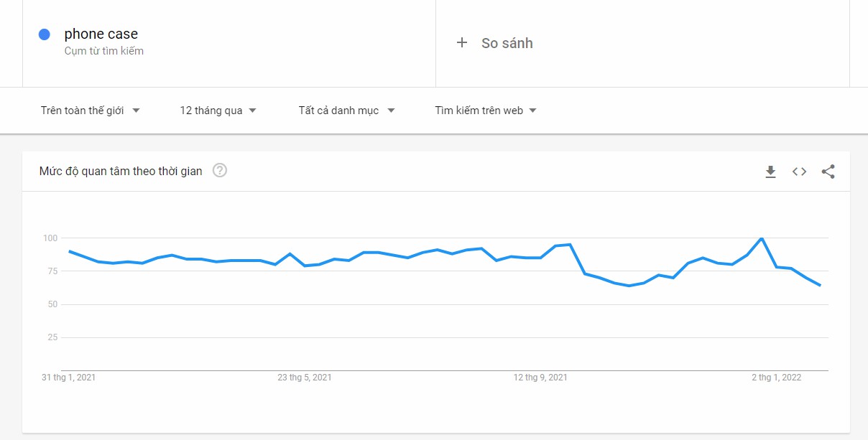Viewport: 868px width, 440px height.
Task: Click the So sánh compare button
Action: (507, 43)
